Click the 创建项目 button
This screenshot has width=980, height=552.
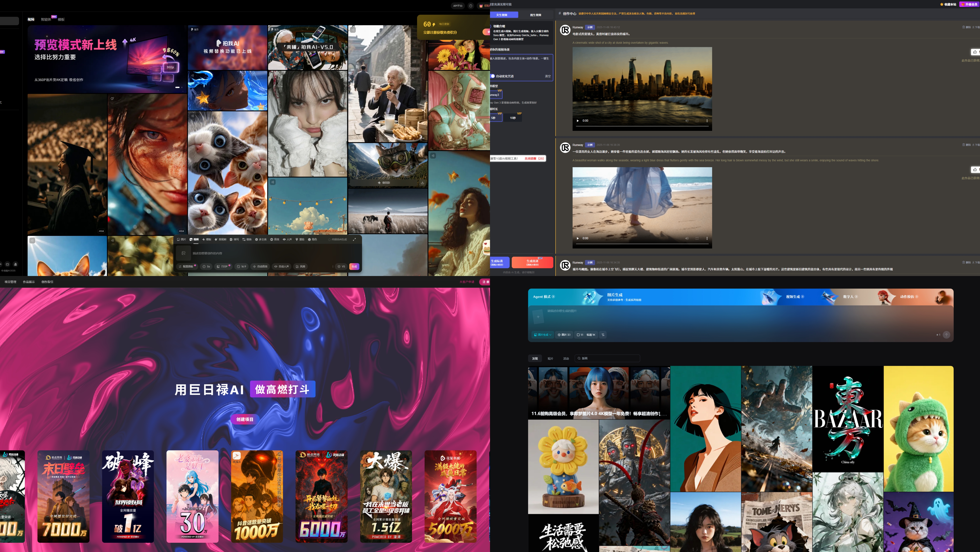tap(245, 419)
